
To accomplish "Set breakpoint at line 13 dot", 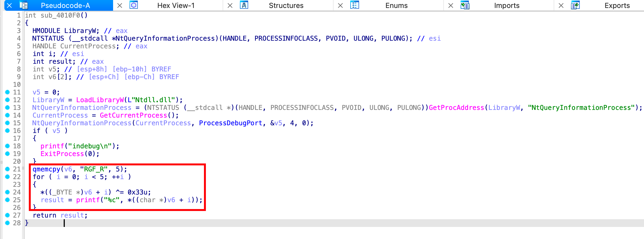I will point(7,108).
